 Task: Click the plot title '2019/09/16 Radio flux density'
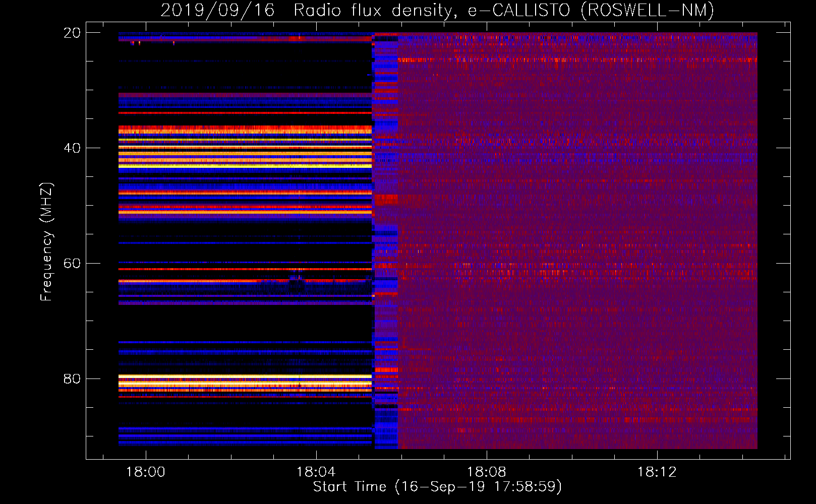tap(437, 10)
